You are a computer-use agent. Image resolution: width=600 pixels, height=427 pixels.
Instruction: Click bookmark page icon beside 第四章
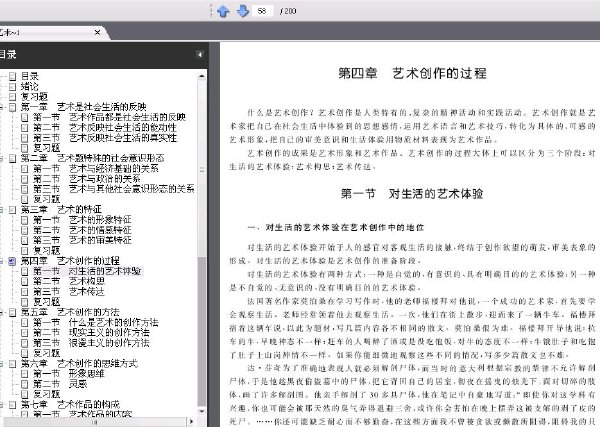coord(12,261)
